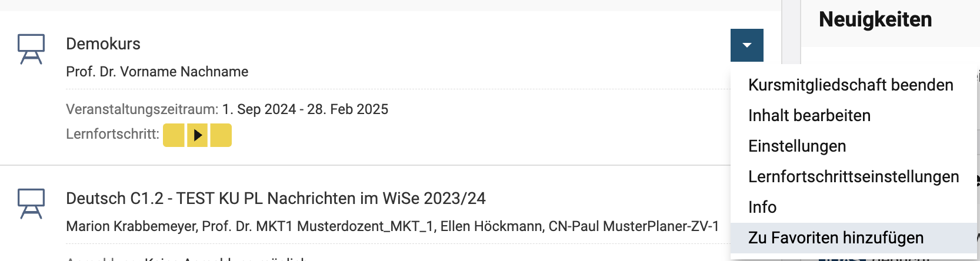Click the first yellow Lernfortschritt box
Viewport: 980px width, 261px height.
coord(174,135)
